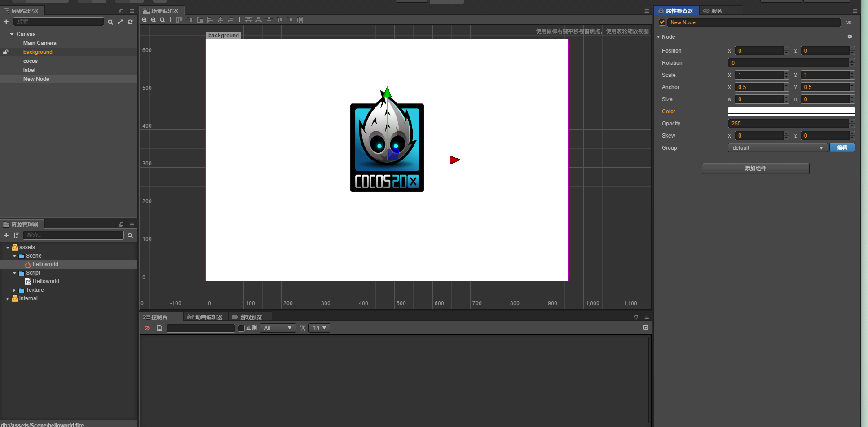868x427 pixels.
Task: Align selected nodes to right
Action: click(x=231, y=20)
